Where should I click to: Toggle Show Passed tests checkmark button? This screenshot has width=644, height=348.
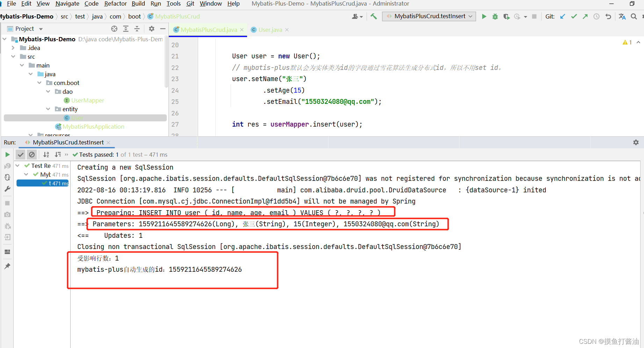click(x=21, y=155)
